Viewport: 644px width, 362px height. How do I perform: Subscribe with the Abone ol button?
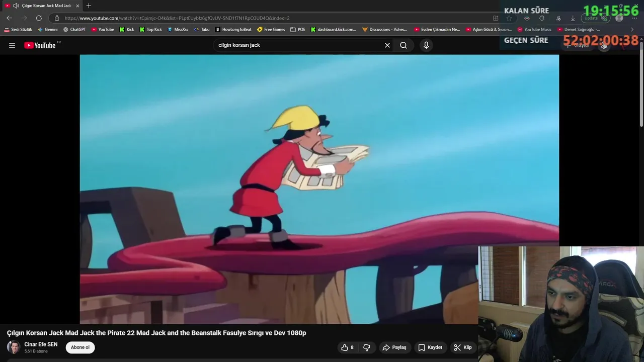point(80,347)
